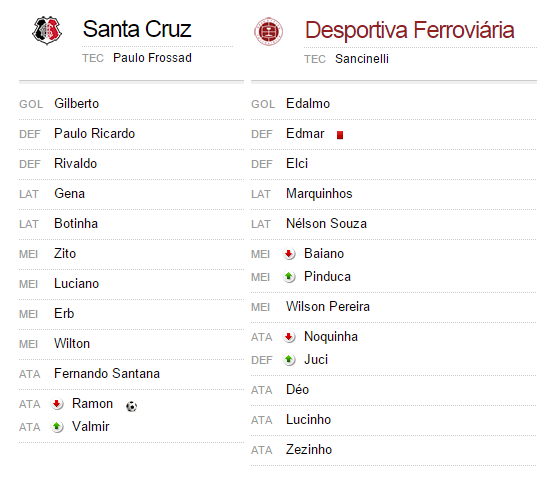Screen dimensions: 537x488
Task: Click Noquinha's red substituted-out arrow
Action: [x=289, y=337]
